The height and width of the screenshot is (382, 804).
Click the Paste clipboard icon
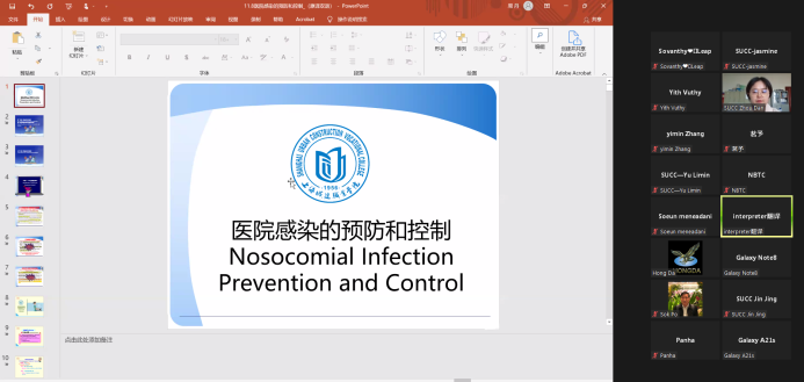click(17, 39)
